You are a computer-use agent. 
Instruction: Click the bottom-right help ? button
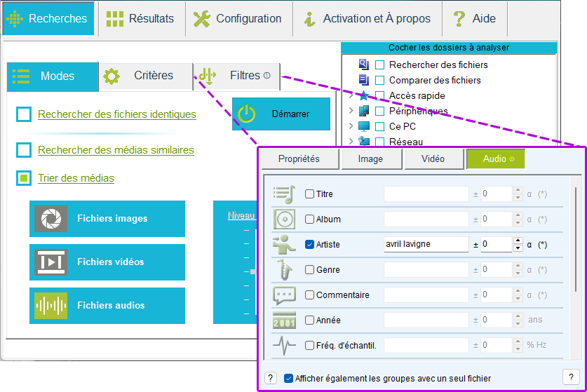click(571, 377)
